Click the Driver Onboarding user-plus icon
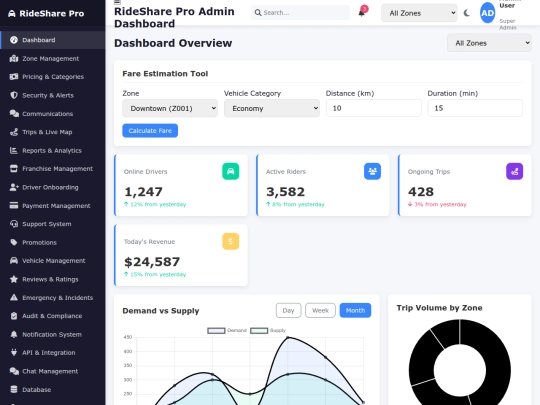The width and height of the screenshot is (540, 405). [x=14, y=187]
